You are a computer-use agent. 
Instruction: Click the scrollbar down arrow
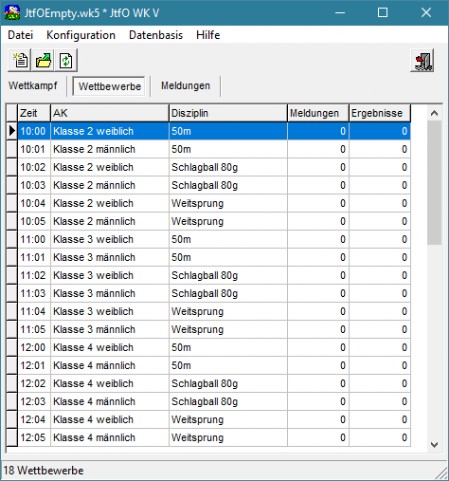tap(434, 444)
